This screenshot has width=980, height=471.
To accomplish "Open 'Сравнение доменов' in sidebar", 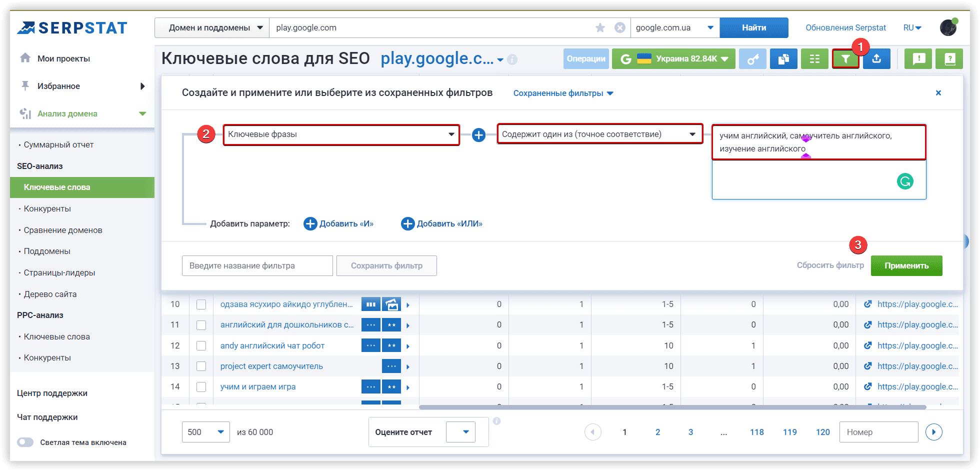I will point(63,230).
